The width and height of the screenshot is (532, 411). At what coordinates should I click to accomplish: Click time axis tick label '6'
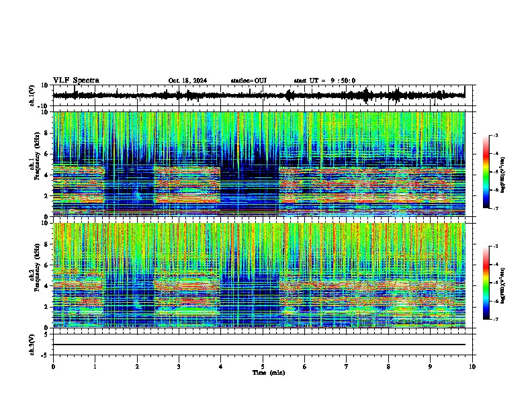pos(305,367)
